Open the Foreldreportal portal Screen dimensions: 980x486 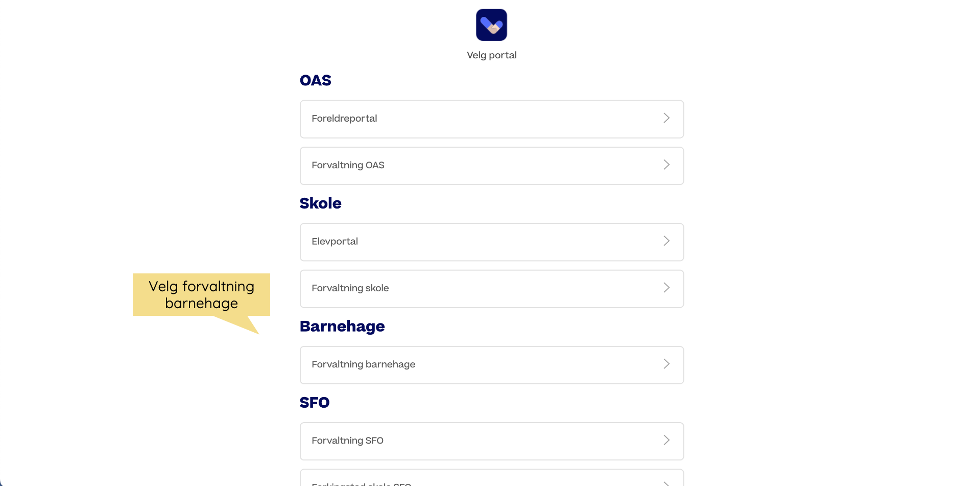point(492,119)
